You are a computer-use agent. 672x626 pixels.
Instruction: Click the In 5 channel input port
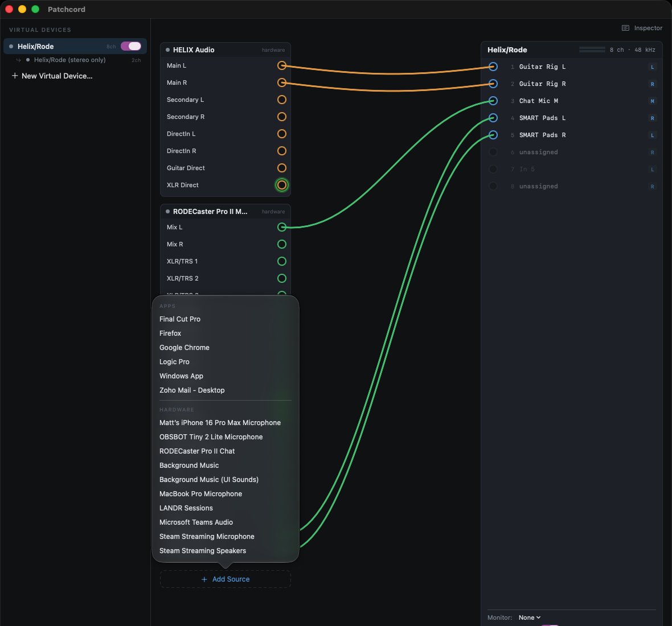tap(493, 169)
